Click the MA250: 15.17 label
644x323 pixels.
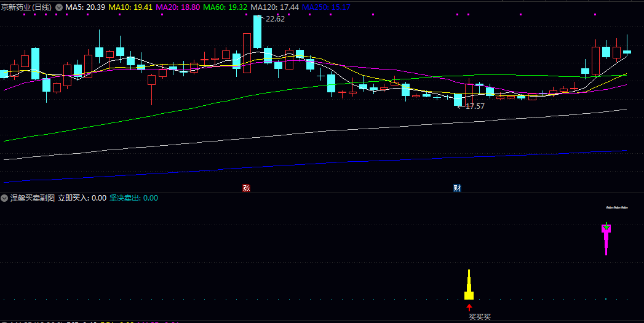[x=326, y=7]
